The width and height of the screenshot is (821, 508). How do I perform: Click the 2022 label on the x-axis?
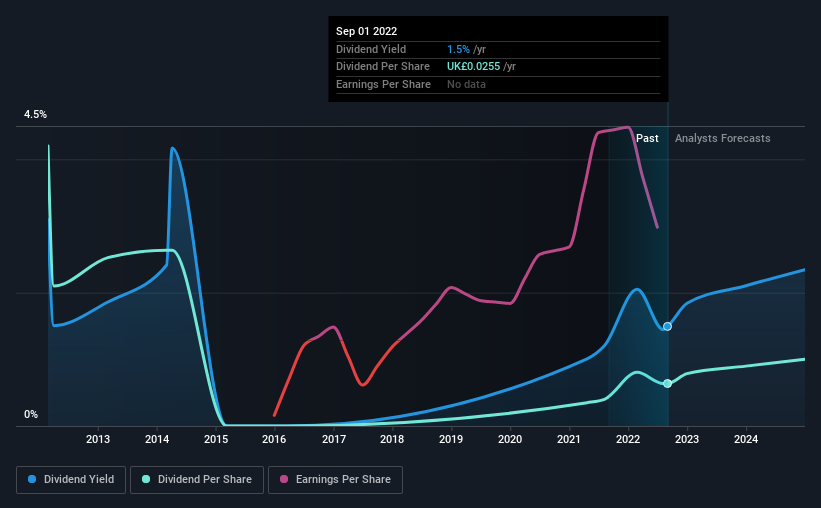tap(628, 439)
